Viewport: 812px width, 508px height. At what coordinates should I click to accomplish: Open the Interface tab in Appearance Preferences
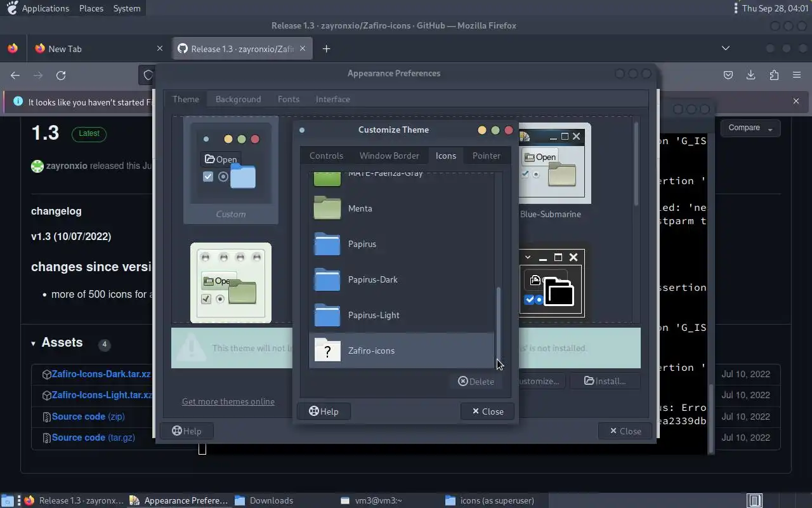coord(333,99)
